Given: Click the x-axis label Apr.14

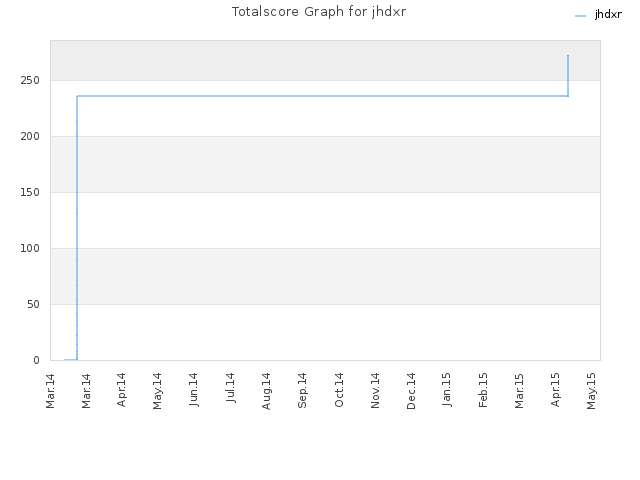Looking at the screenshot, I should point(121,390).
